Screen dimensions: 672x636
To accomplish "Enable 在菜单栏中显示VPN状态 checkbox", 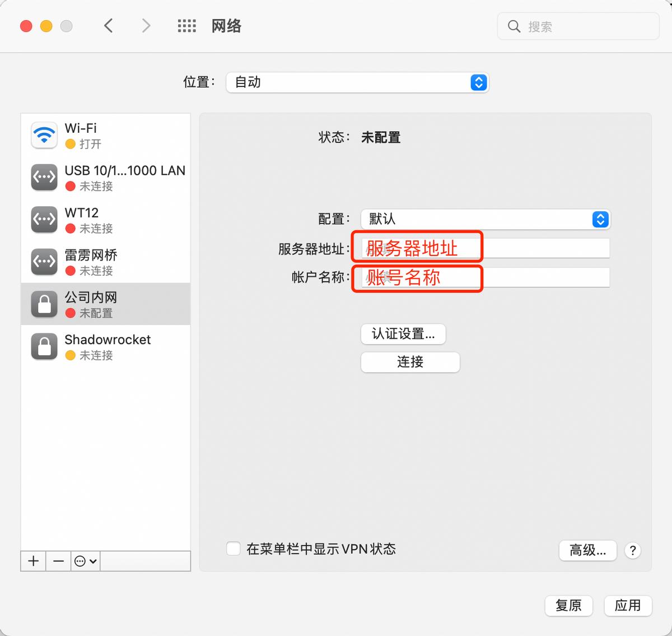I will (233, 549).
